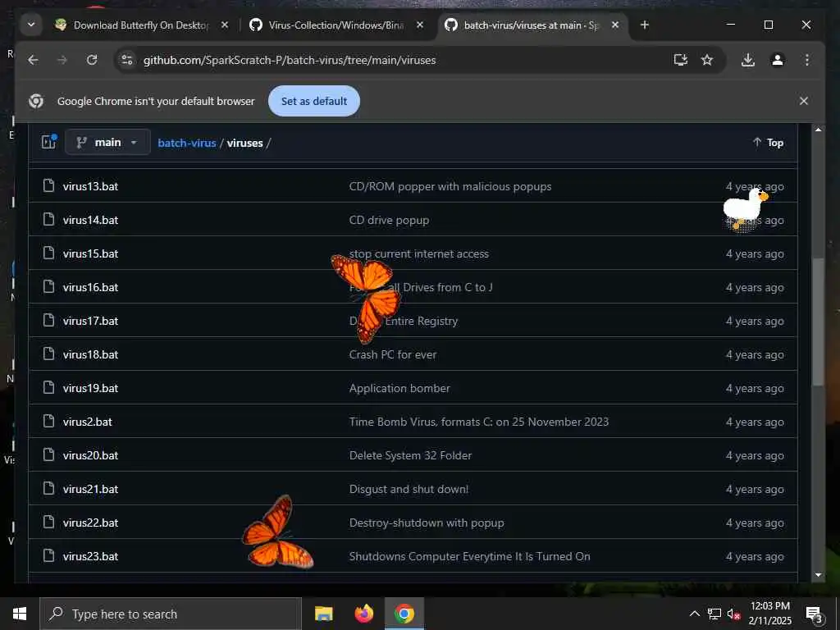This screenshot has width=840, height=630.
Task: Bookmark this page with star icon
Action: point(707,60)
